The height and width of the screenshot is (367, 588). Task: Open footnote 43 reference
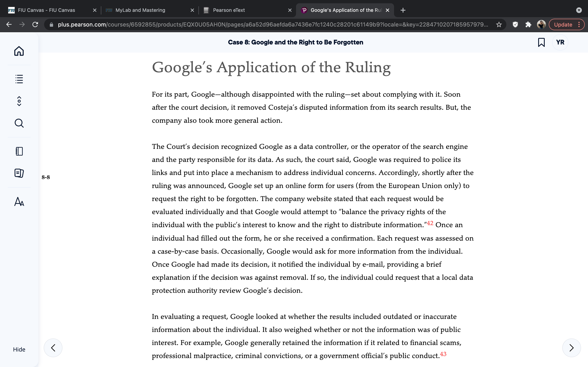443,354
